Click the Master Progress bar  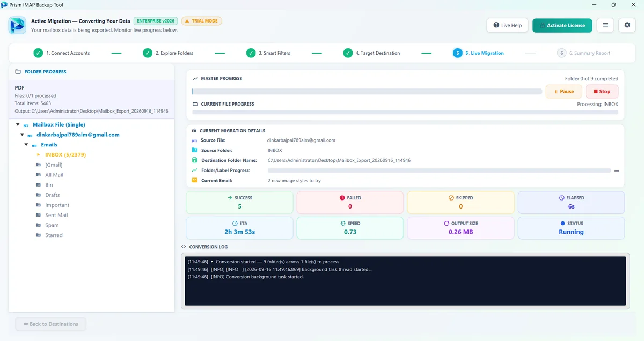click(367, 92)
